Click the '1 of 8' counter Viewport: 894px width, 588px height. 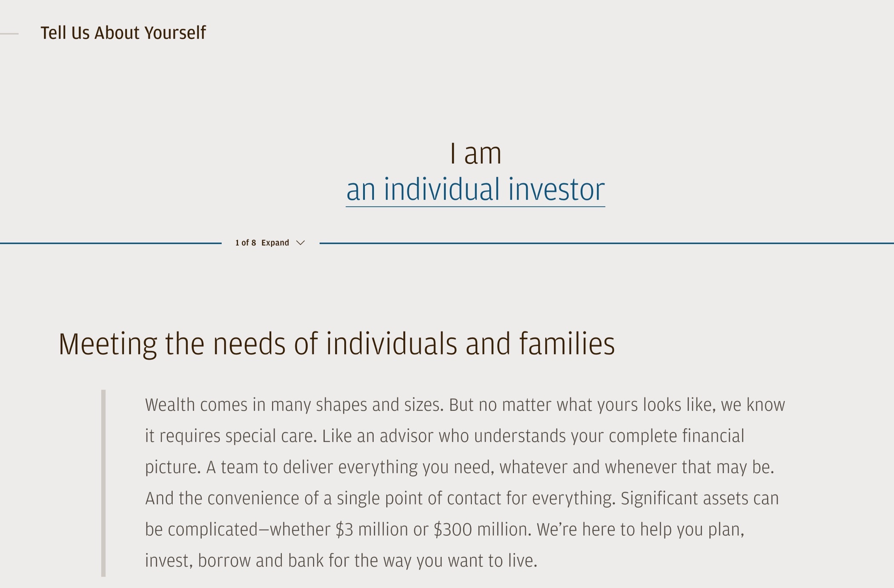coord(246,243)
